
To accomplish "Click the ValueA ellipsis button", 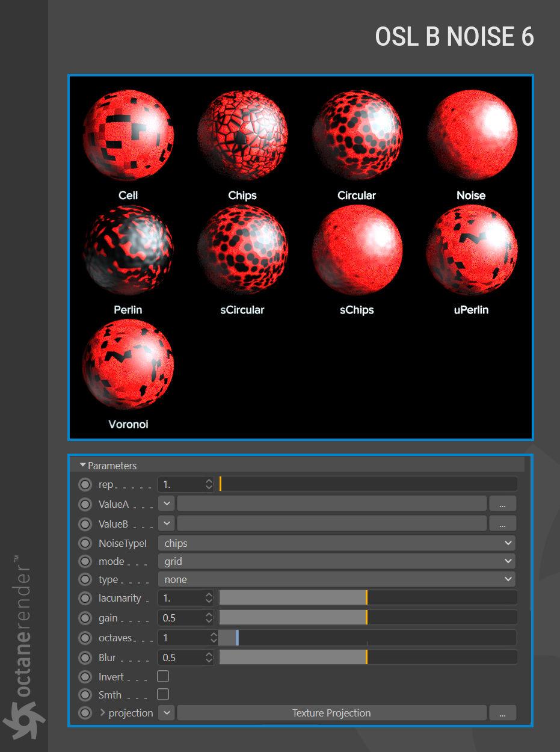I will coord(502,504).
